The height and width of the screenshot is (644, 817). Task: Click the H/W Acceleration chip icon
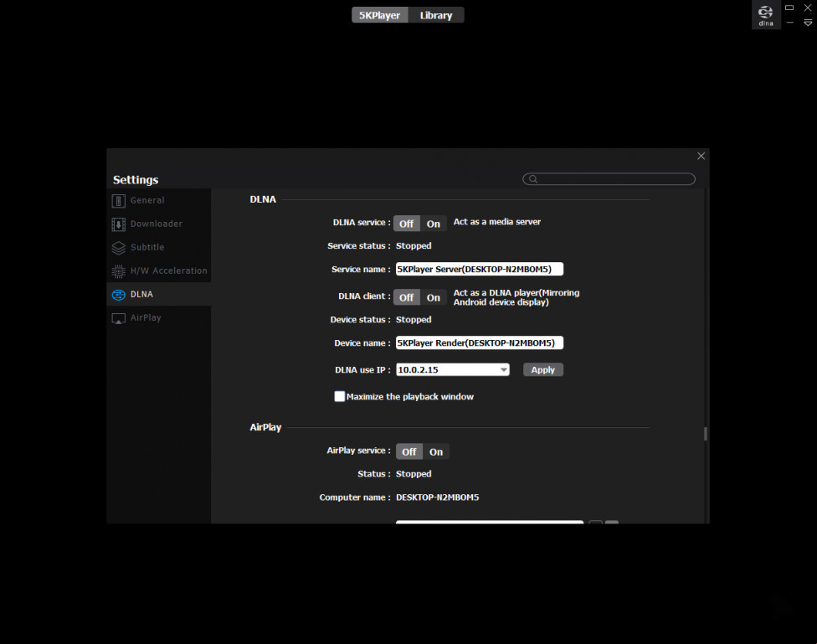[118, 271]
